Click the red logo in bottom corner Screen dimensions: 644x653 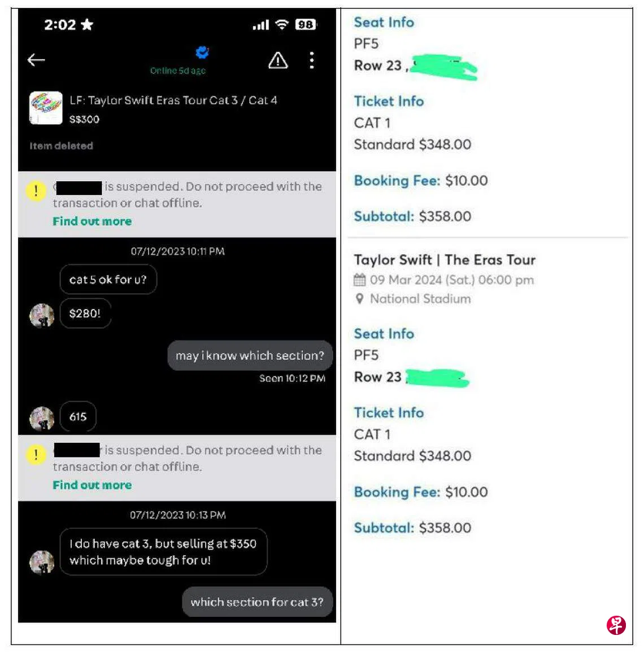pyautogui.click(x=616, y=625)
